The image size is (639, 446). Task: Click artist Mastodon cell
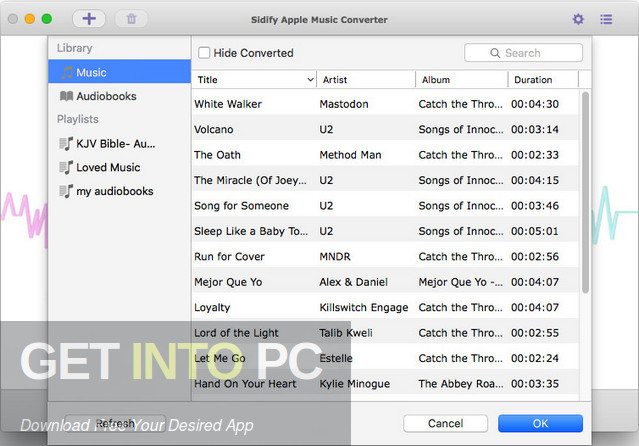coord(344,104)
